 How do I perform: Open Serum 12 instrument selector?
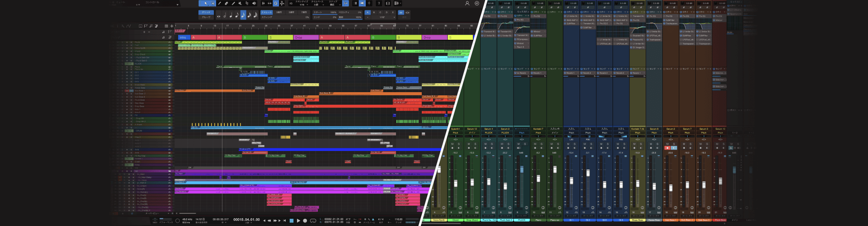point(472,129)
